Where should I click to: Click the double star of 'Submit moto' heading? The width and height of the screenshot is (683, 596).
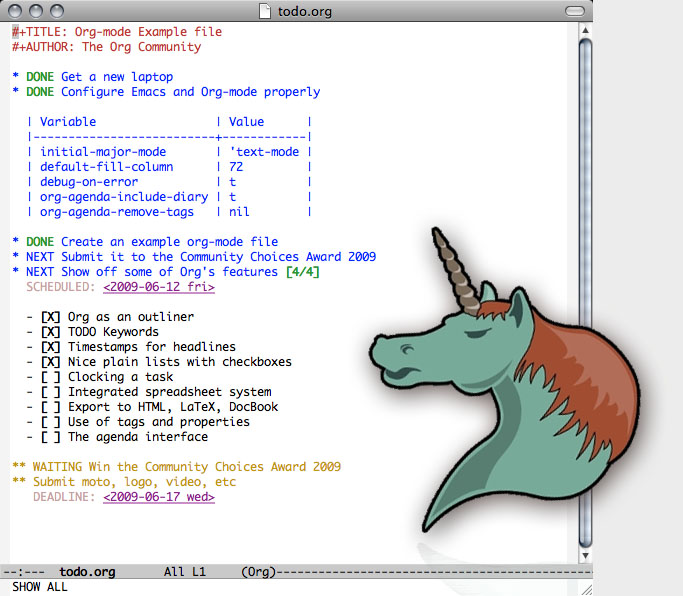(19, 481)
